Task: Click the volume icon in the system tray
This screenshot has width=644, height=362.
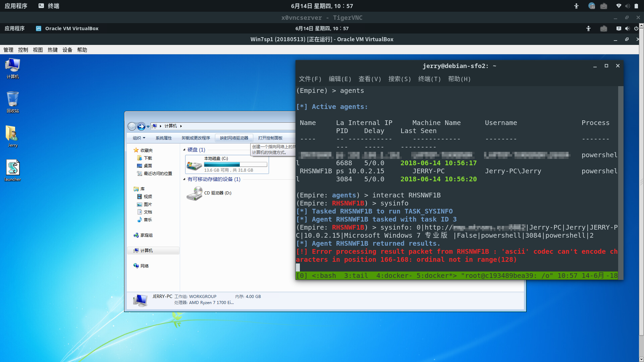Action: [x=628, y=6]
